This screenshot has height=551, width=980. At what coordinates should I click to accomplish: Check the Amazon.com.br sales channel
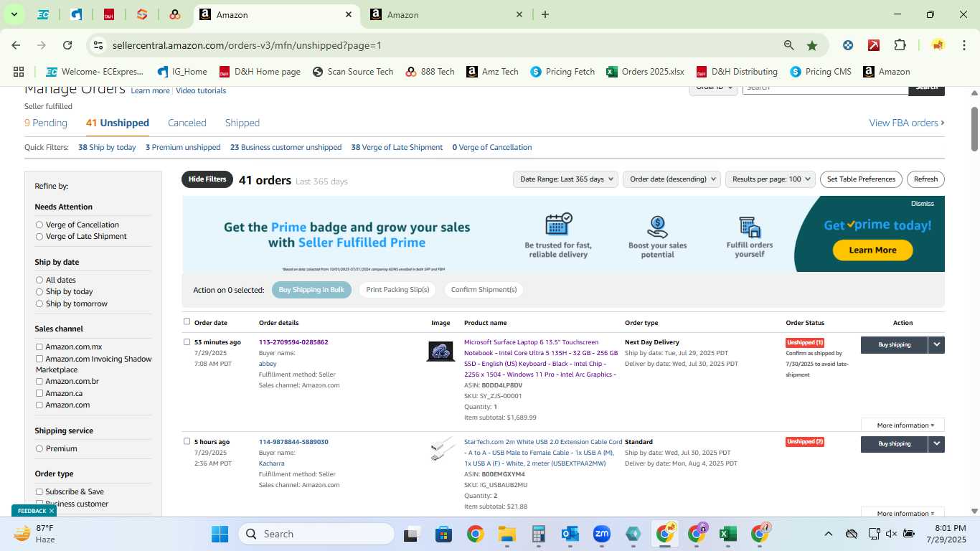(39, 381)
